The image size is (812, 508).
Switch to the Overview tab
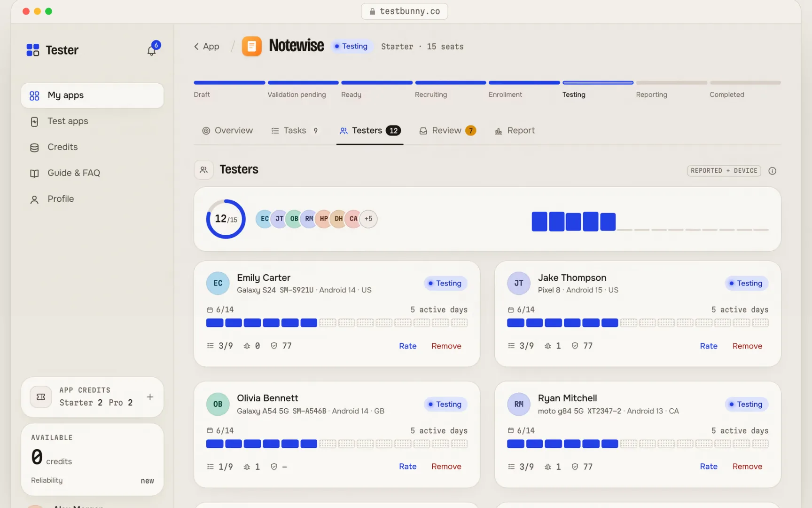[x=227, y=131]
